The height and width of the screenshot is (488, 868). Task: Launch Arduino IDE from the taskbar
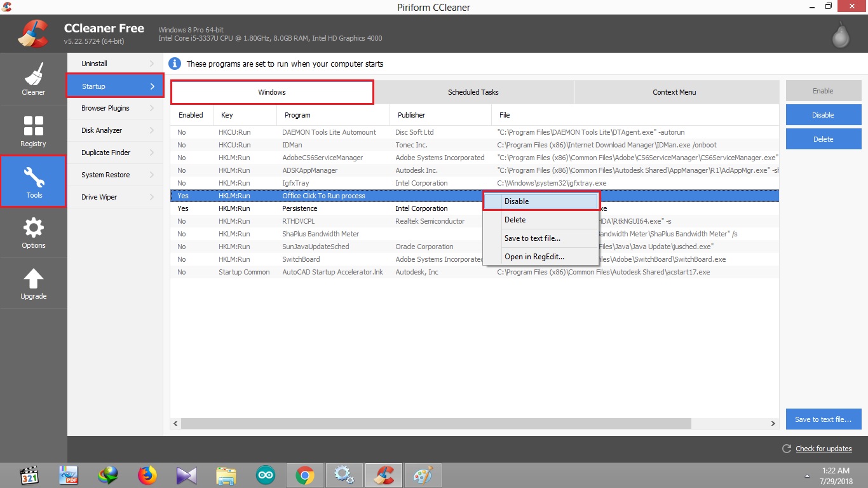pos(266,475)
